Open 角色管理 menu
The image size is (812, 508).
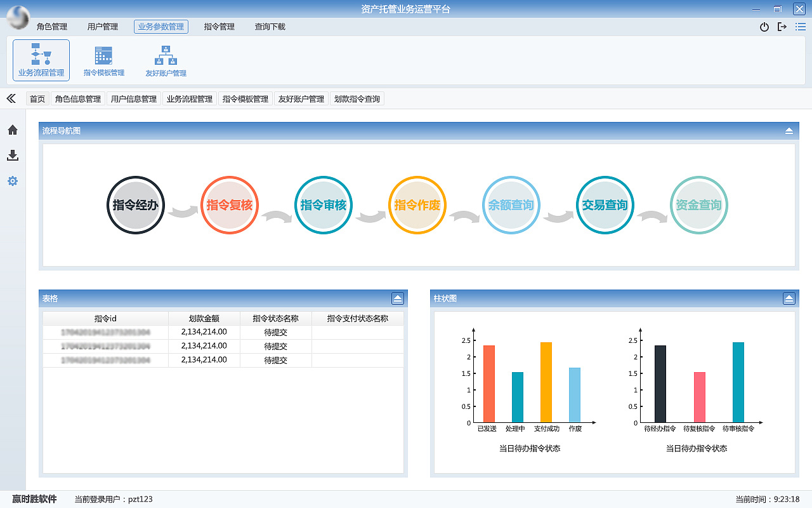(52, 27)
